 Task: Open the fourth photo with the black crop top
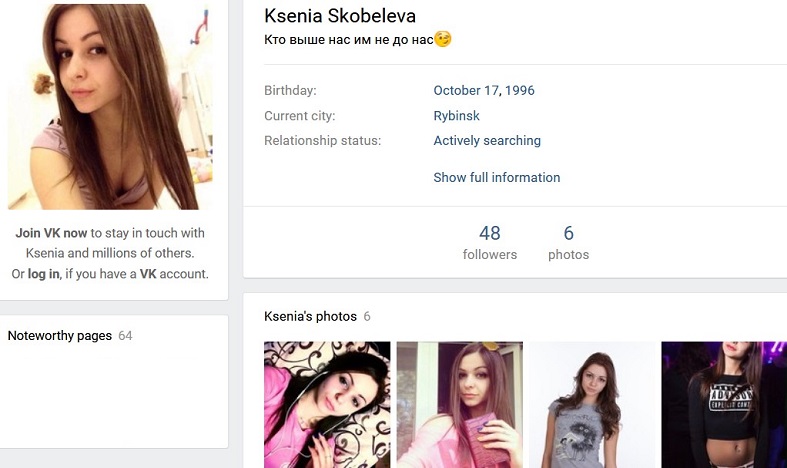pyautogui.click(x=724, y=405)
